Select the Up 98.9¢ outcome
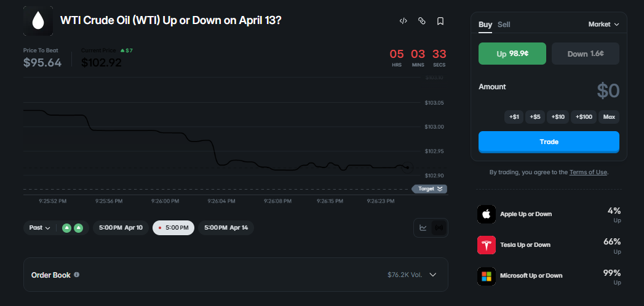This screenshot has height=306, width=644. click(512, 54)
